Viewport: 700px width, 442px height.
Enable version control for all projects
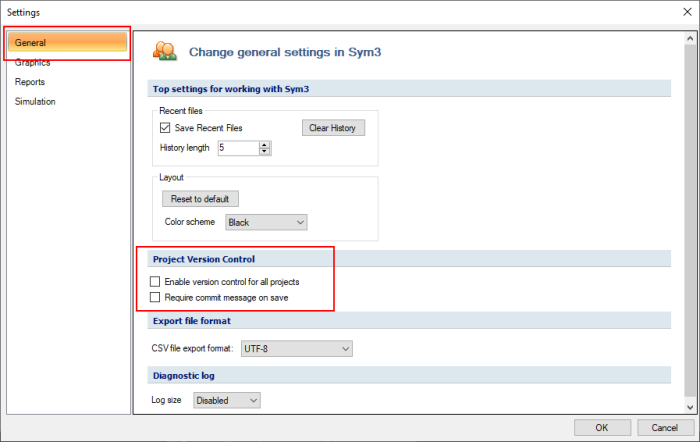(155, 282)
